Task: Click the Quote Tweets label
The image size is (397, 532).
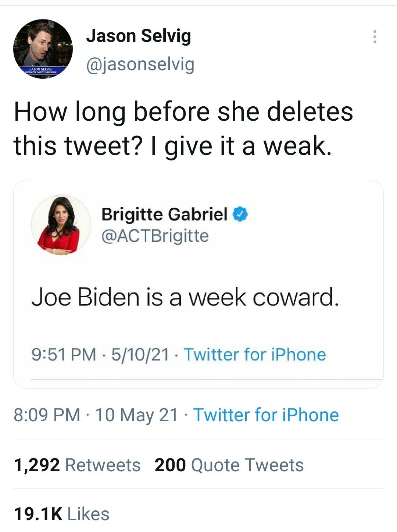Action: (247, 465)
